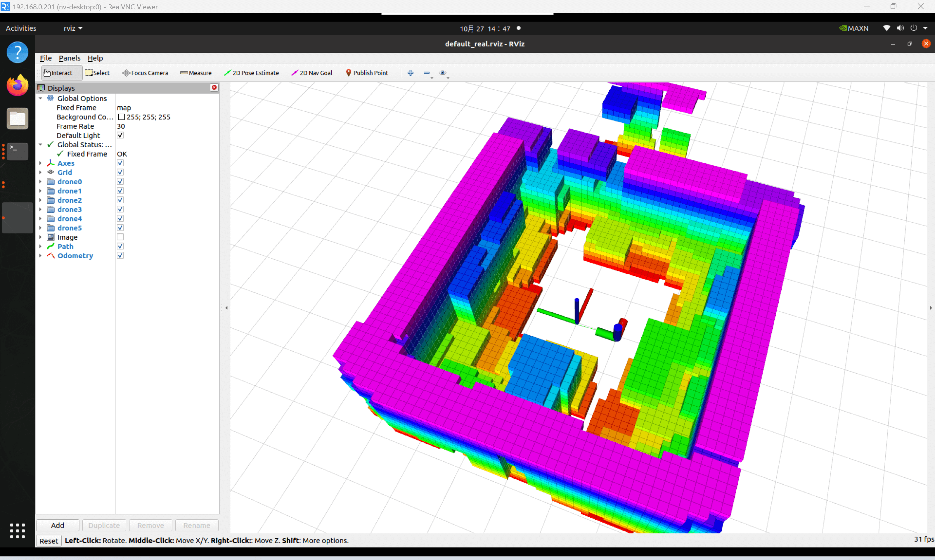Uncheck the drone1 checkbox
This screenshot has height=560, width=935.
point(120,190)
